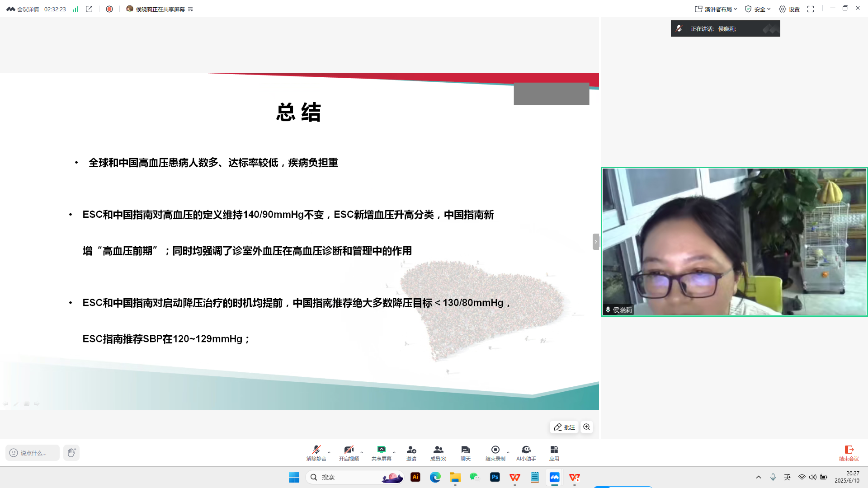Open the meeting apps panel
Viewport: 868px width, 488px height.
tap(554, 452)
